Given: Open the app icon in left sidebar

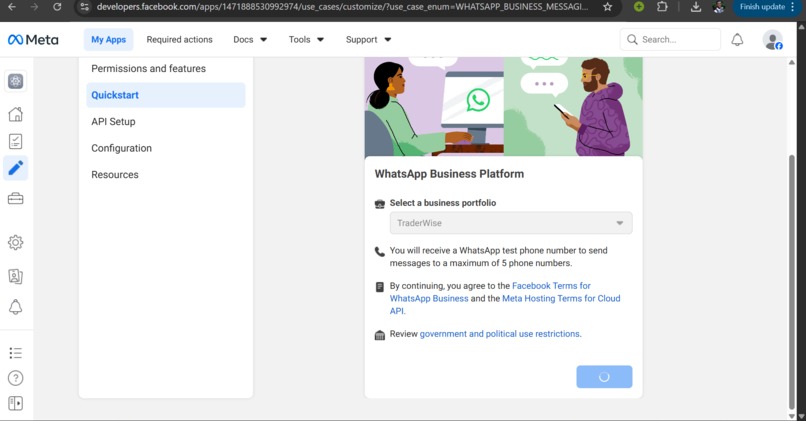Looking at the screenshot, I should tap(15, 81).
